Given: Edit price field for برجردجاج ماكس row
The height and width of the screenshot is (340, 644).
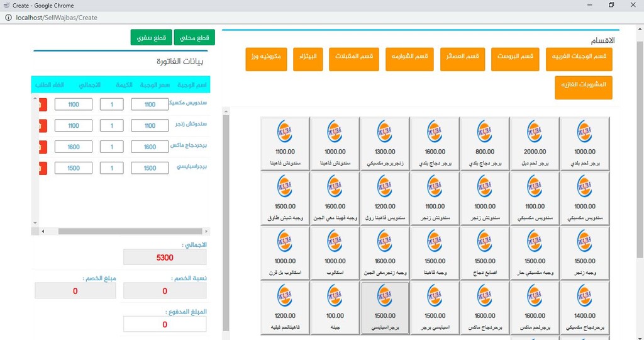Looking at the screenshot, I should 150,147.
